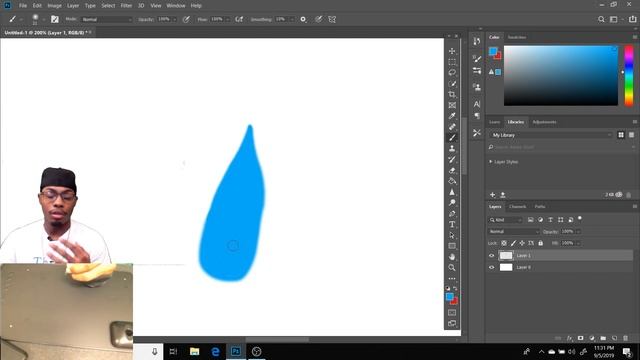Select the Lasso tool

click(452, 73)
